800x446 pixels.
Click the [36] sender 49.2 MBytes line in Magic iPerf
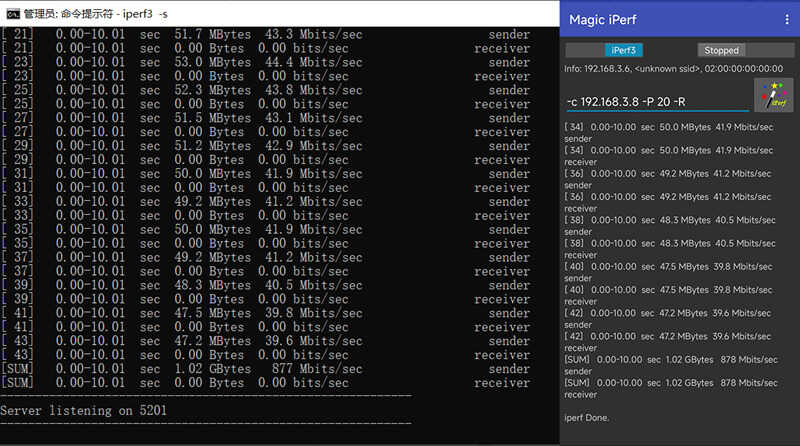(x=667, y=179)
